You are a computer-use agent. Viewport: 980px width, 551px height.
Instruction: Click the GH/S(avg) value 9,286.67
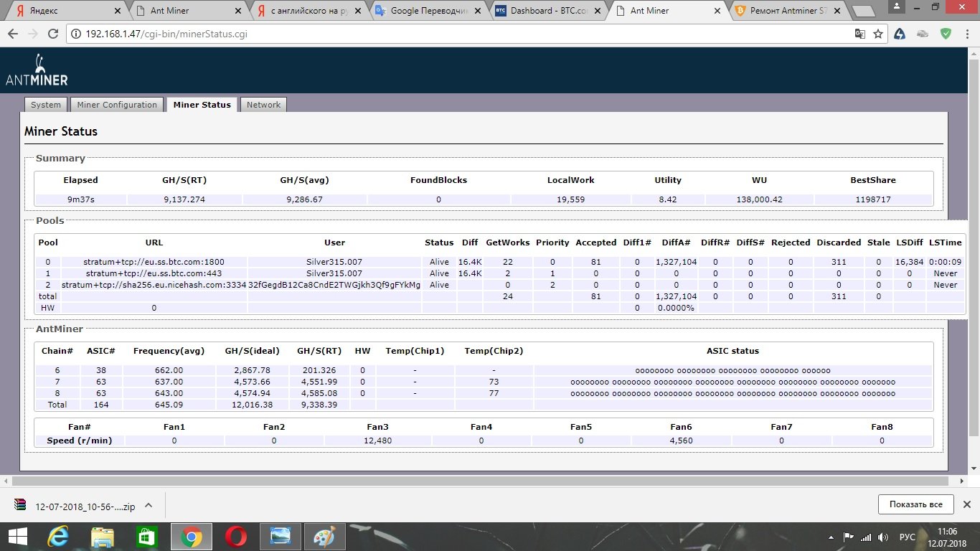[x=304, y=199]
